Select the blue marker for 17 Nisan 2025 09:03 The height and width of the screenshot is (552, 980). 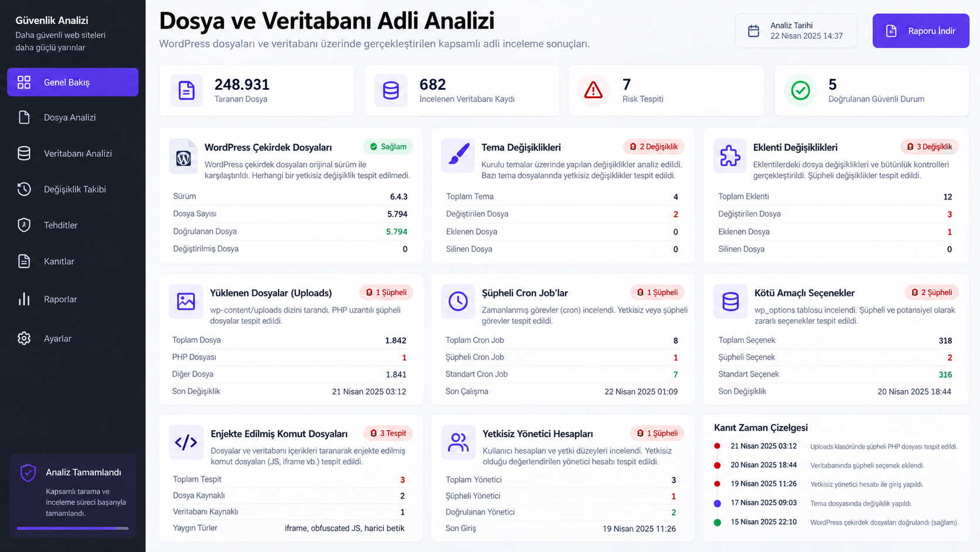click(x=717, y=503)
